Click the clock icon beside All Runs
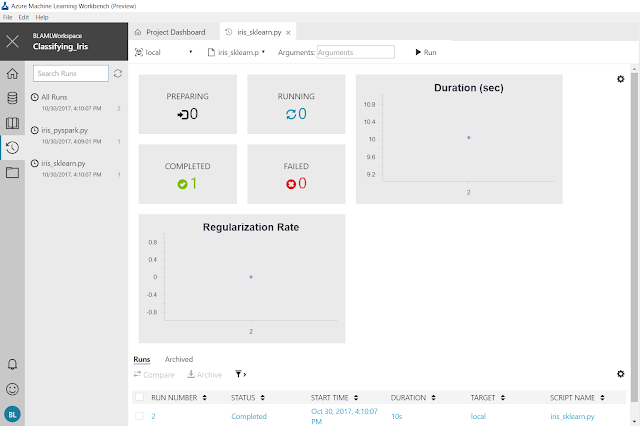Screen dimensions: 640x426 pyautogui.click(x=35, y=97)
